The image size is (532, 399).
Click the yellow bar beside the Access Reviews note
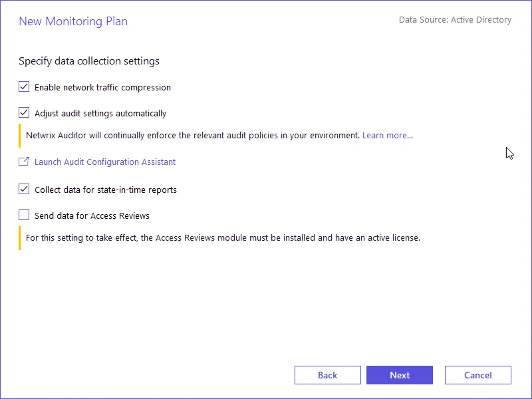19,237
